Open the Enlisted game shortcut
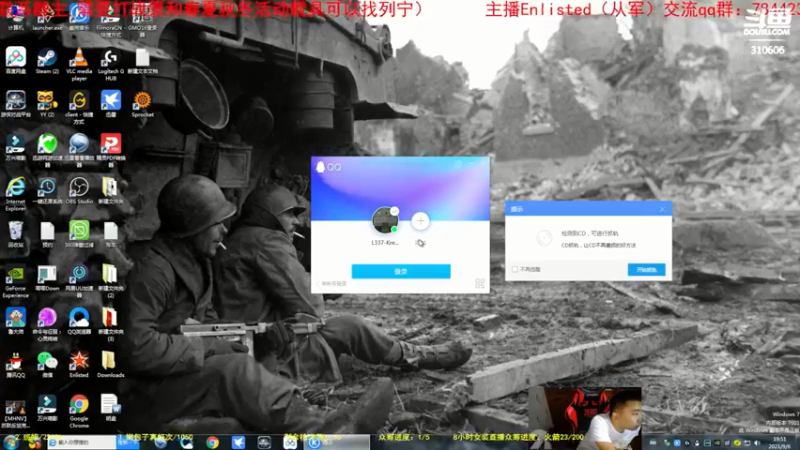Viewport: 800px width, 450px height. click(79, 364)
